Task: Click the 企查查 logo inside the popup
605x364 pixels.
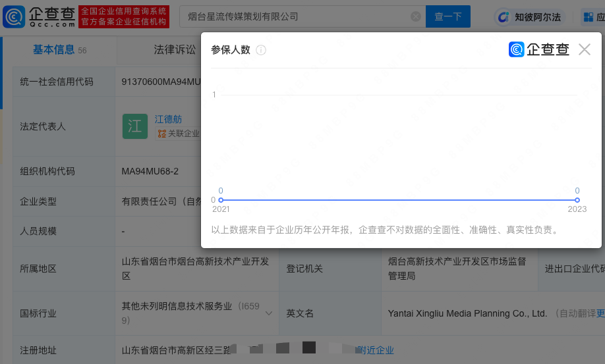Action: tap(538, 49)
